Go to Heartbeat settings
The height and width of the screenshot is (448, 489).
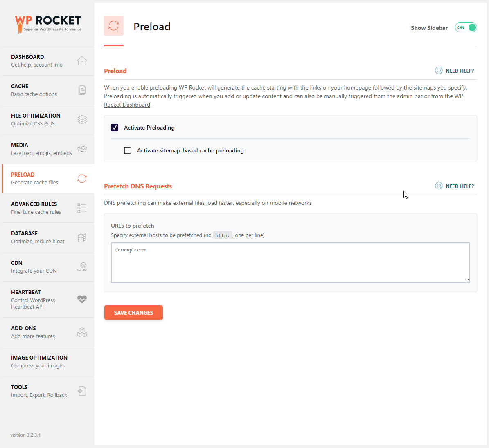pyautogui.click(x=48, y=299)
